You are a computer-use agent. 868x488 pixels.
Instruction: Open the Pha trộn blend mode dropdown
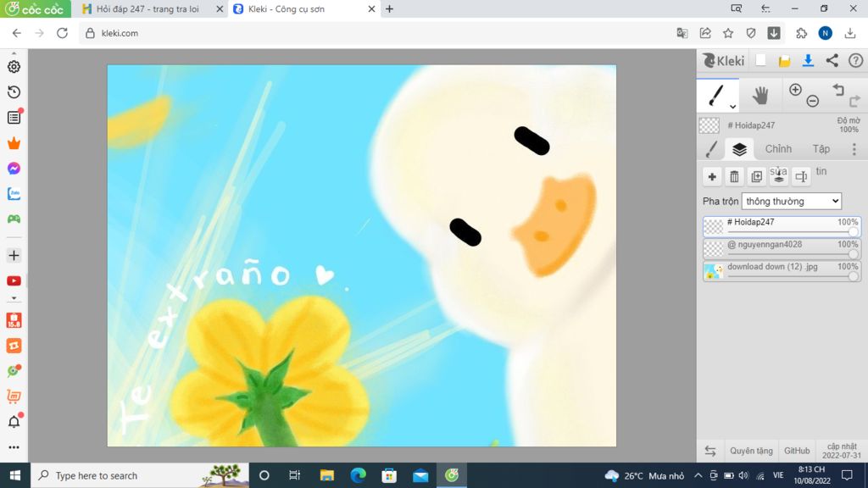click(792, 201)
